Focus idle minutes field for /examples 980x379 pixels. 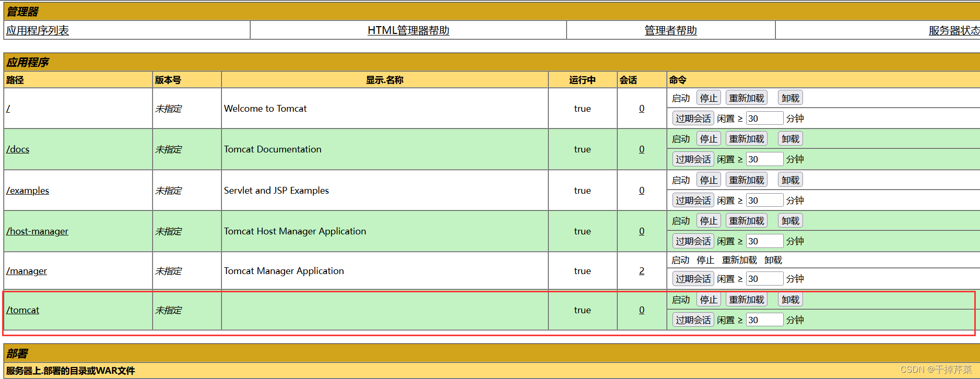764,200
